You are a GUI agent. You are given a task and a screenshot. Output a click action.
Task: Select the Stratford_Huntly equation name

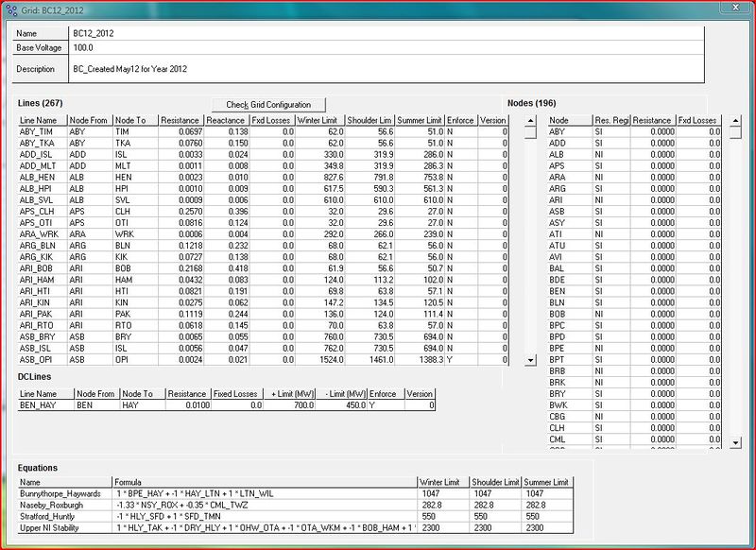[x=64, y=516]
